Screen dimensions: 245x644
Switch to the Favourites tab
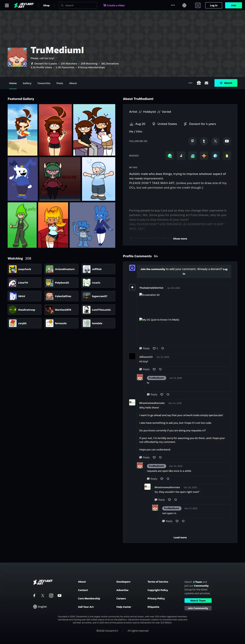click(44, 83)
